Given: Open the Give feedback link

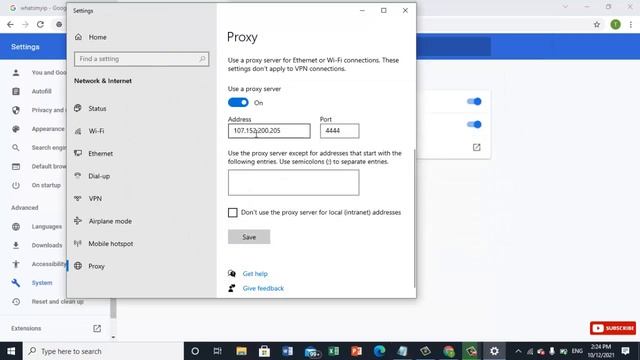Looking at the screenshot, I should point(263,288).
